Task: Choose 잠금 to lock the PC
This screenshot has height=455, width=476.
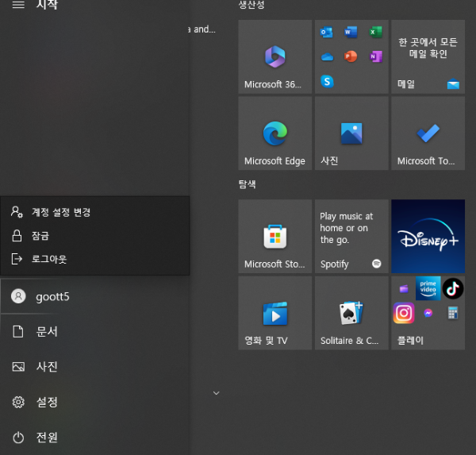Action: tap(95, 236)
